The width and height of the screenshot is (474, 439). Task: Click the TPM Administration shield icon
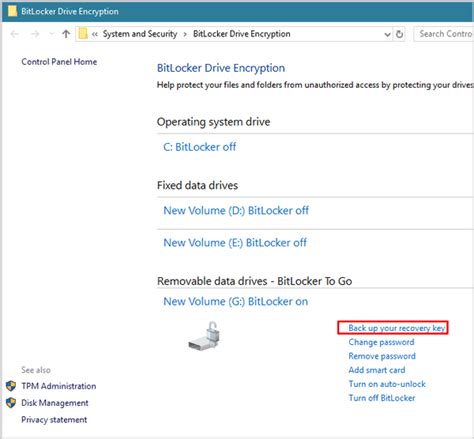(x=11, y=386)
